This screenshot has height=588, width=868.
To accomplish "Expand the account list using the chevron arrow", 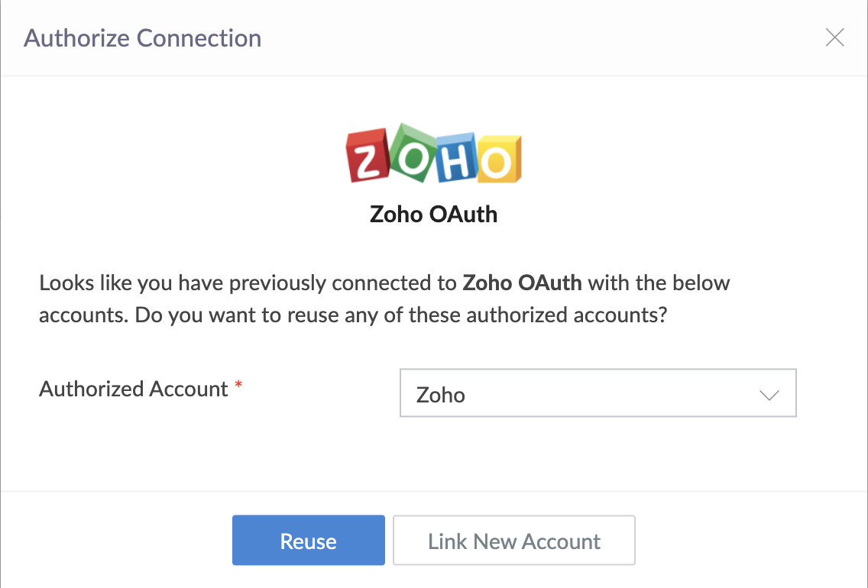I will click(769, 395).
